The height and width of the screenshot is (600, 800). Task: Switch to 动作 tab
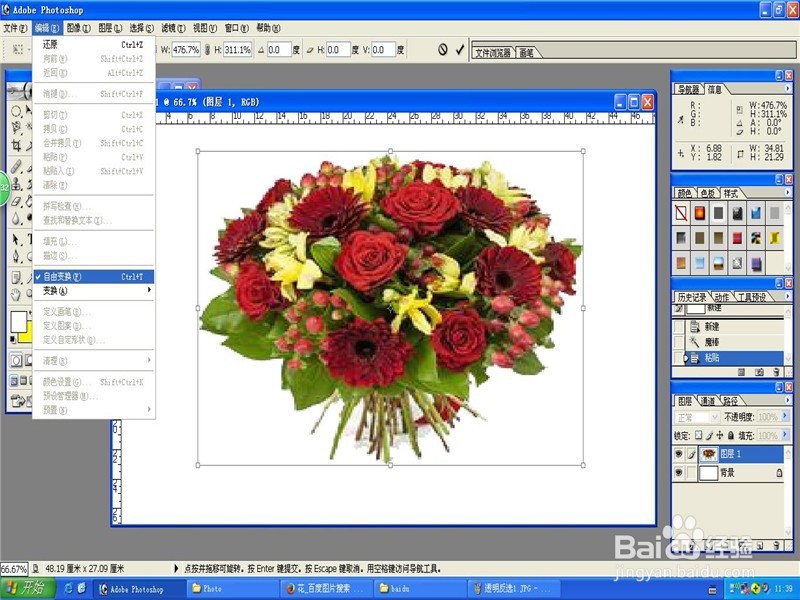point(721,297)
